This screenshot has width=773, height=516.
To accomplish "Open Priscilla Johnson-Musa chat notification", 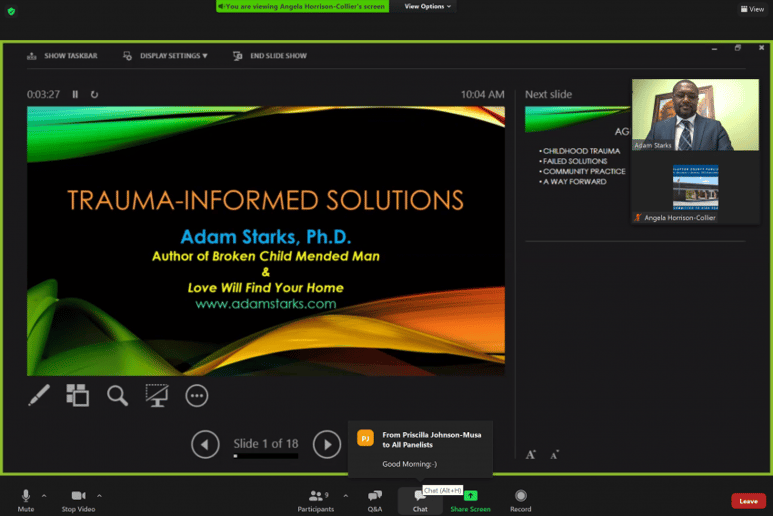I will (421, 448).
